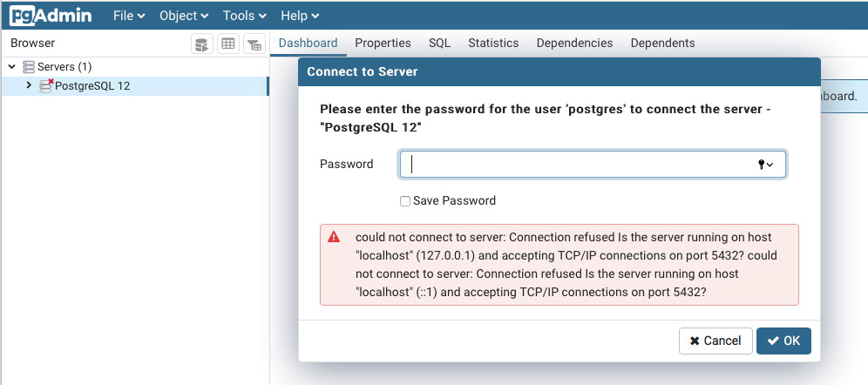
Task: Open the File menu dropdown
Action: [x=129, y=16]
